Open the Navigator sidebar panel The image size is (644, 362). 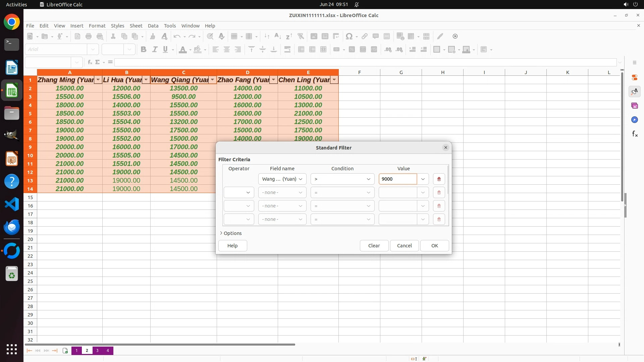point(635,120)
